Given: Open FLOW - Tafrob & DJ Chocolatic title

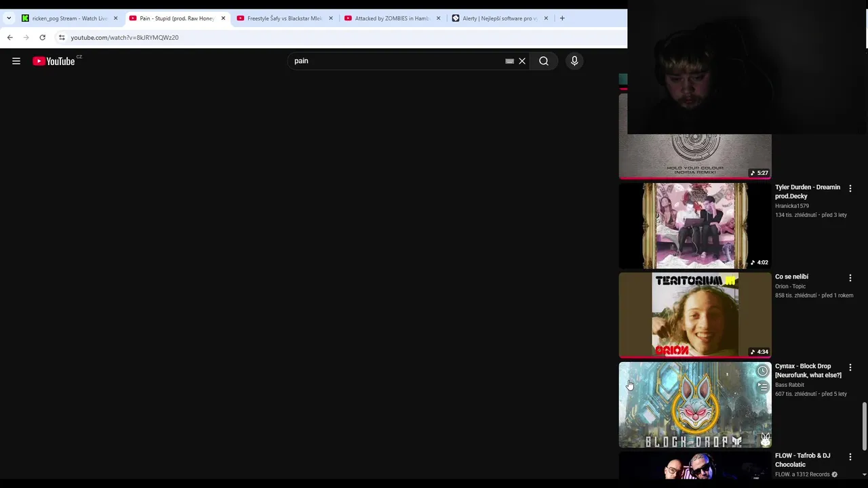Looking at the screenshot, I should [x=803, y=460].
